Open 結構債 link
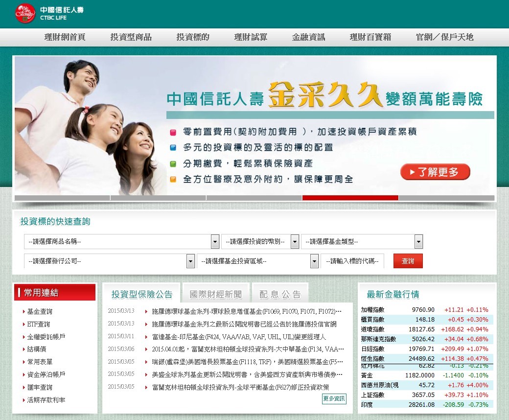This screenshot has height=420, width=509. (36, 349)
